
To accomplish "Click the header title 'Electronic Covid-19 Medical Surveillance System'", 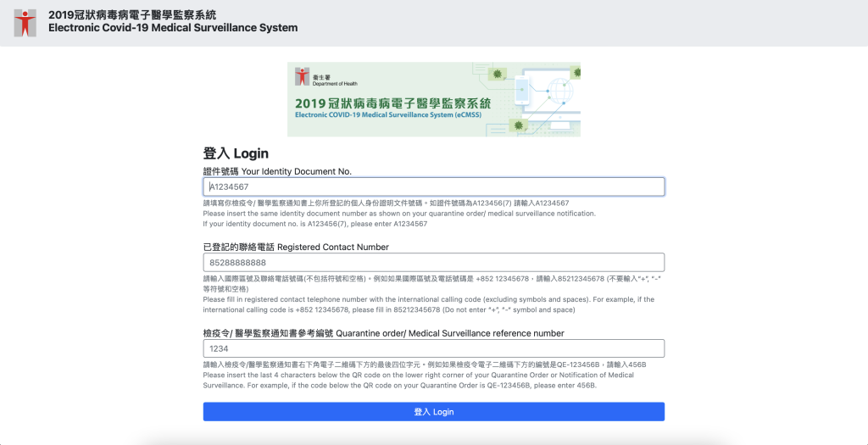I will tap(173, 28).
